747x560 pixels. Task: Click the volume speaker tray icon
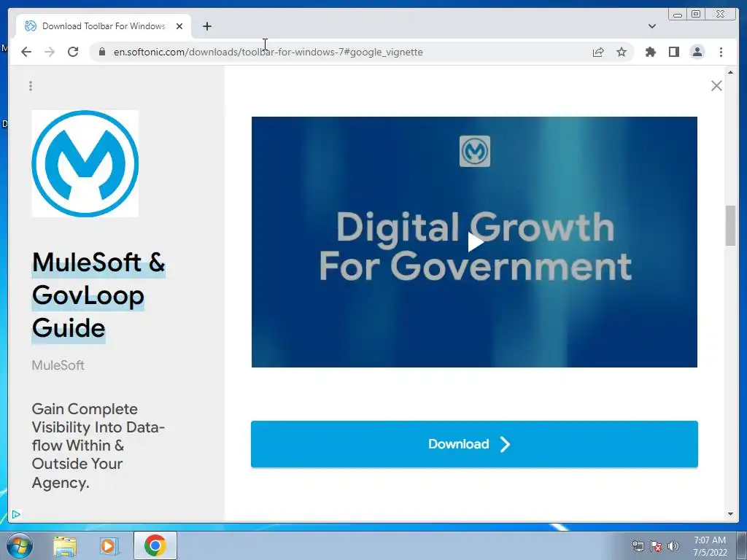click(x=673, y=546)
